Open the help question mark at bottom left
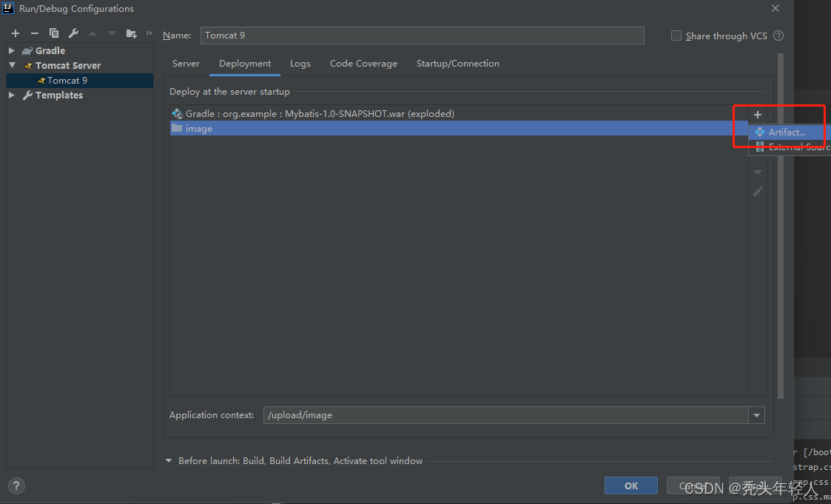831x504 pixels. click(16, 485)
